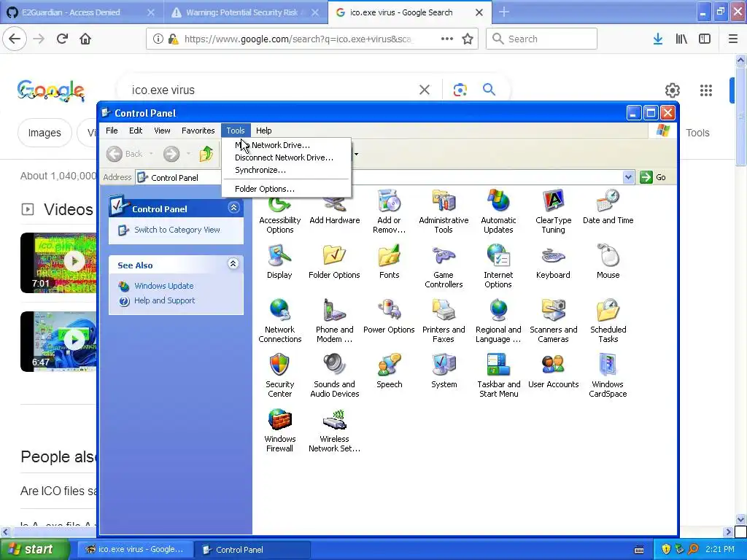This screenshot has height=560, width=747.
Task: Collapse the See Also sidebar section
Action: coord(233,264)
